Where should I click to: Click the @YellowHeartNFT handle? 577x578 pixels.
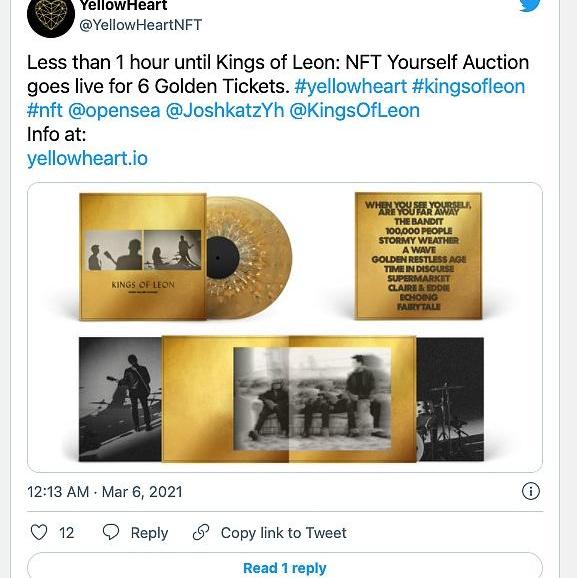(x=140, y=25)
